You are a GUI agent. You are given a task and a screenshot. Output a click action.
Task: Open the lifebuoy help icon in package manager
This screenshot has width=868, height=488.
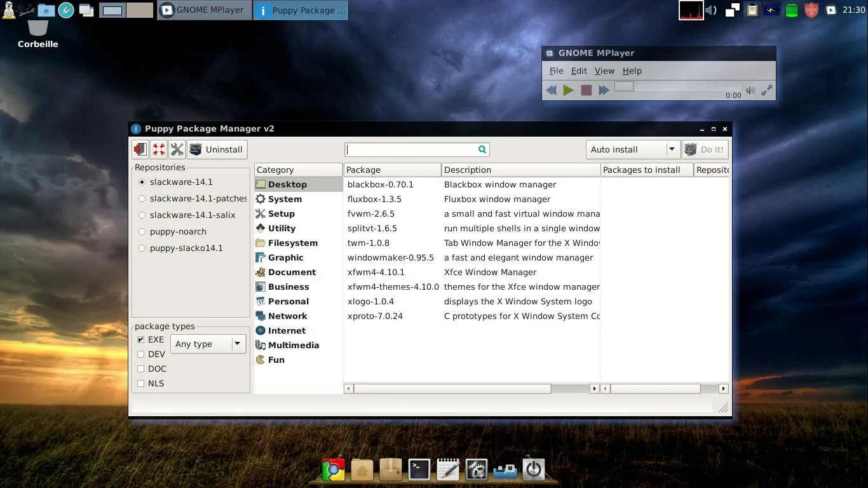click(158, 149)
